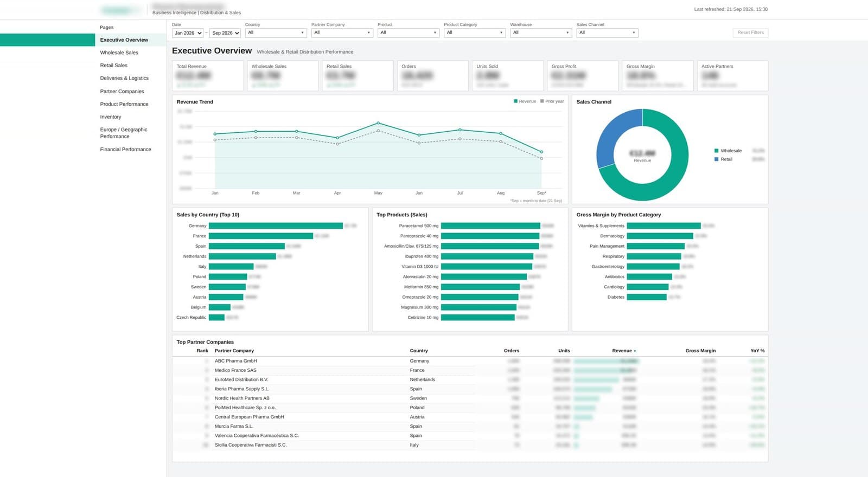
Task: Click the Gross Profit KPI card
Action: (x=583, y=75)
